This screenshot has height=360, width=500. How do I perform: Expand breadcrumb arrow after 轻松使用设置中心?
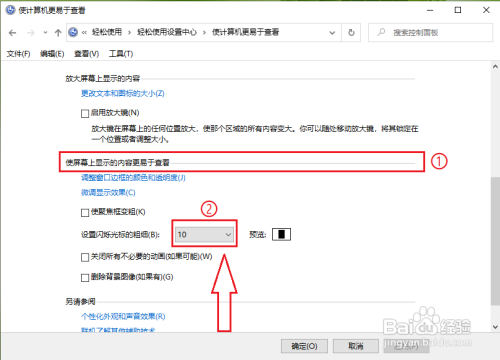point(204,33)
